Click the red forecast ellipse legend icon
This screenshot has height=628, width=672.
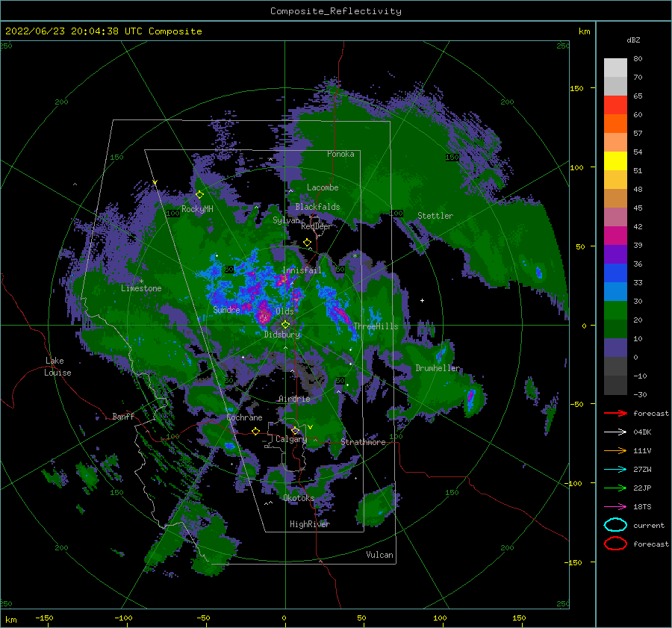[x=615, y=544]
